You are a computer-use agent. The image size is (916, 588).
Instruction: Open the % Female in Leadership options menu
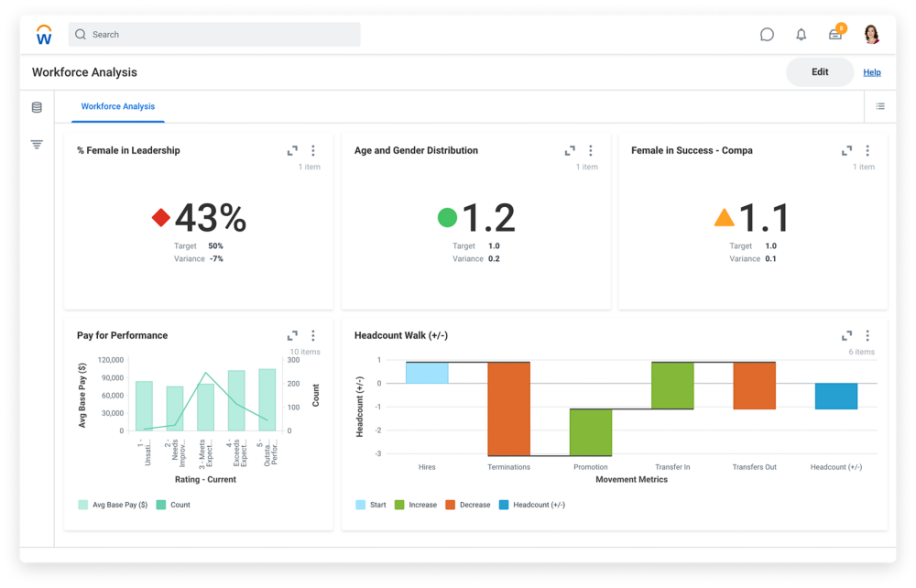(312, 150)
